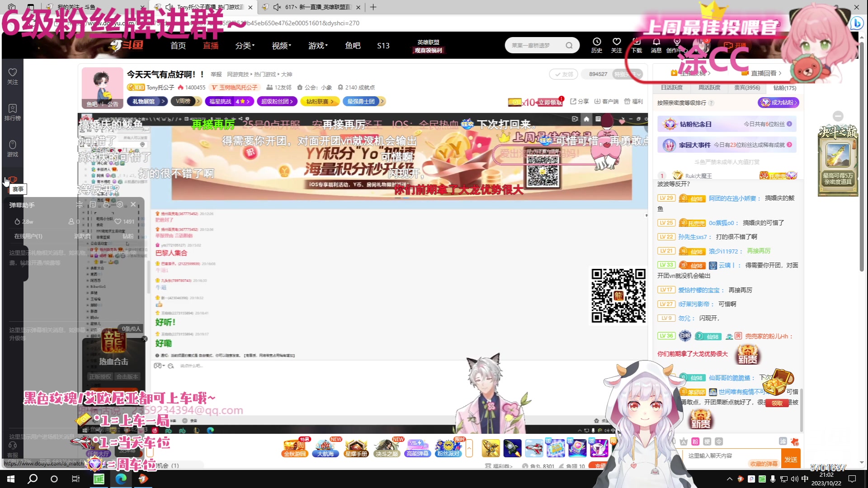Screen dimensions: 868x488
Task: Open Windows Start menu
Action: tap(11, 479)
